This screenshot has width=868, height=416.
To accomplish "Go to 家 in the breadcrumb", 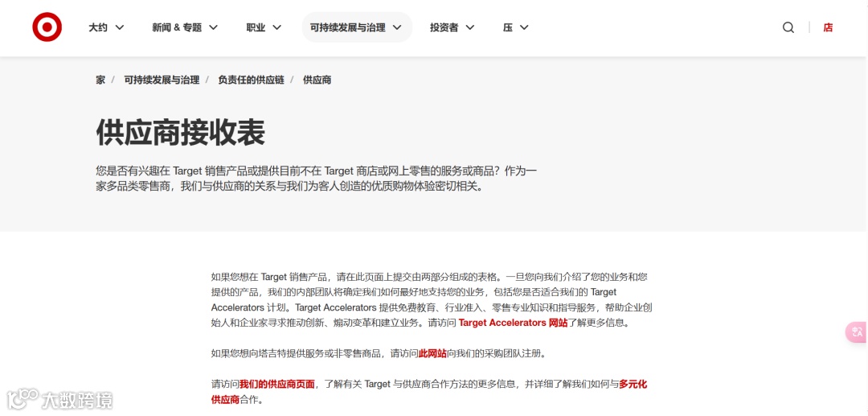I will click(x=100, y=80).
